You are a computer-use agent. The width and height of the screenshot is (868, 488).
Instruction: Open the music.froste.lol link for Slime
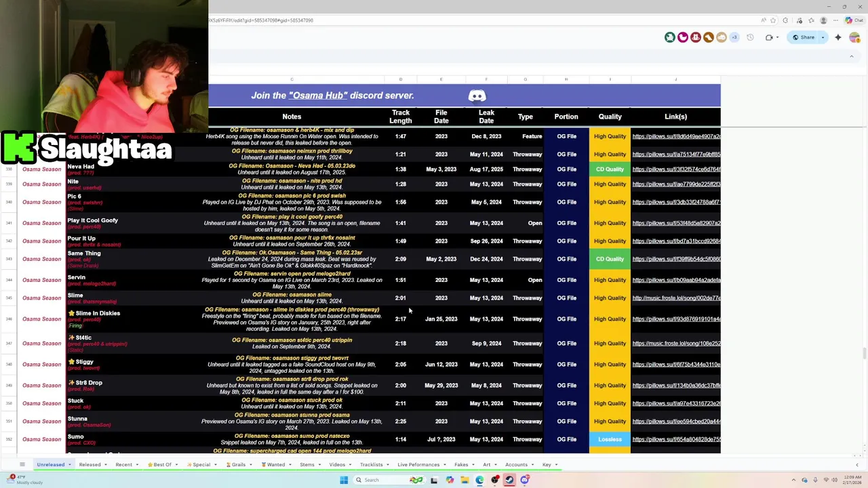[676, 298]
